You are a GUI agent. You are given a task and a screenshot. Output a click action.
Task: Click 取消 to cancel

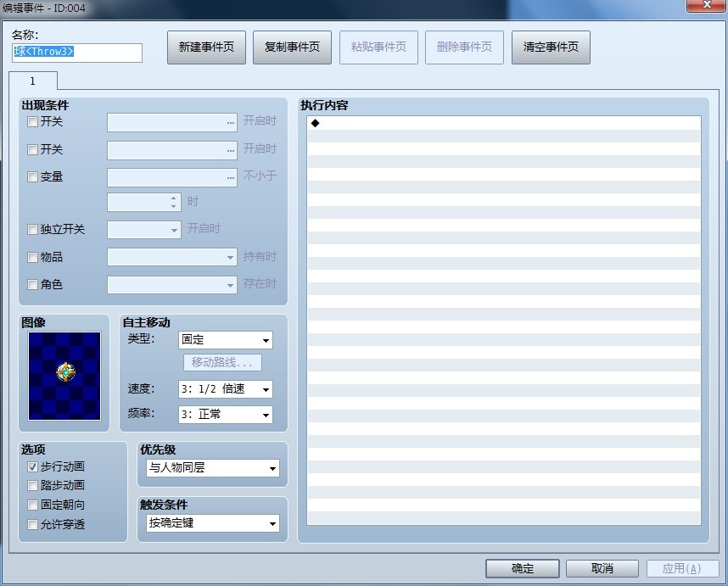[602, 568]
